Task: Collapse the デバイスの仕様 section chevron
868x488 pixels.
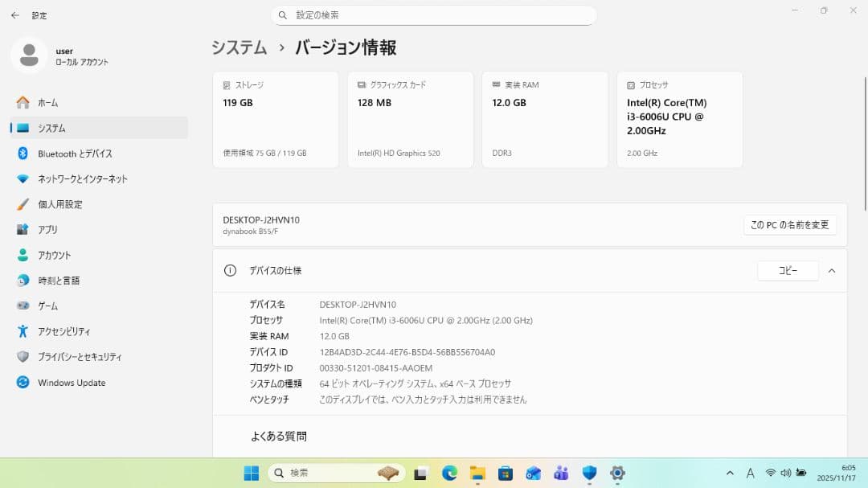Action: pyautogui.click(x=832, y=271)
